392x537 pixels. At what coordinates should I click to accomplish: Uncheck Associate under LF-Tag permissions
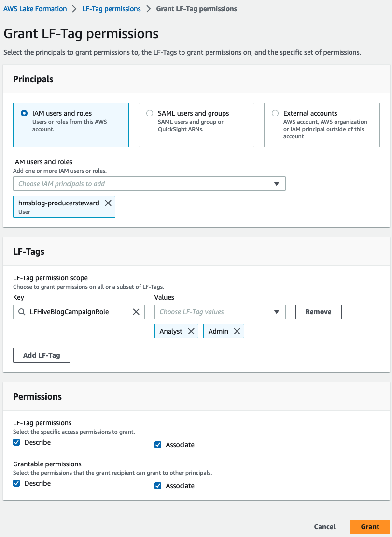click(x=158, y=445)
